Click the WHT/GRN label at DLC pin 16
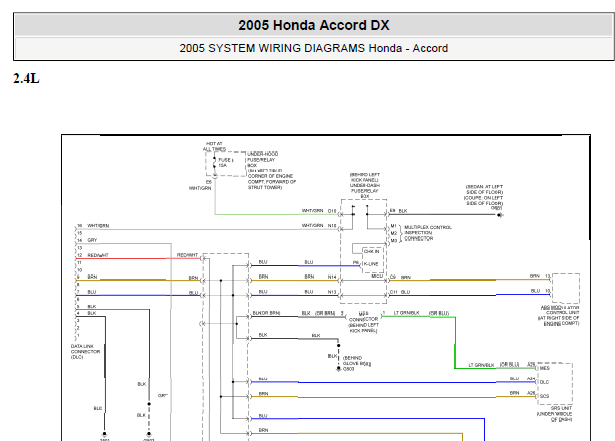Image resolution: width=615 pixels, height=441 pixels. (x=98, y=226)
